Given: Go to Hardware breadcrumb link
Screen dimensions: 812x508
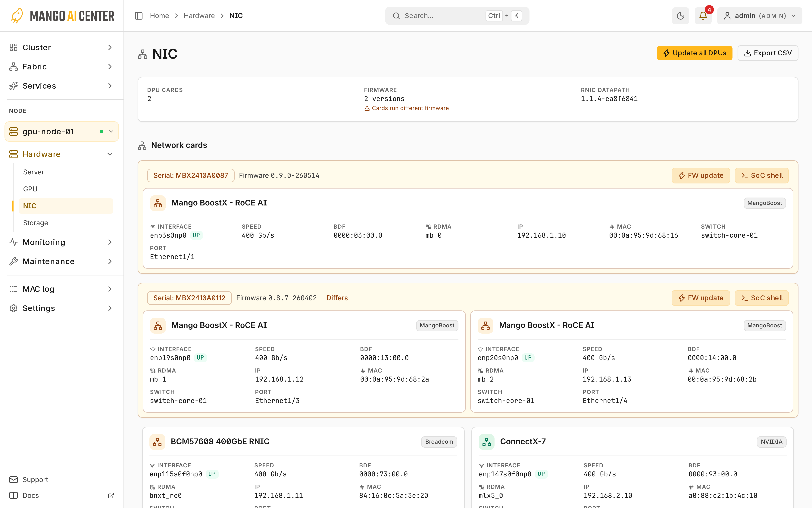Looking at the screenshot, I should (199, 16).
